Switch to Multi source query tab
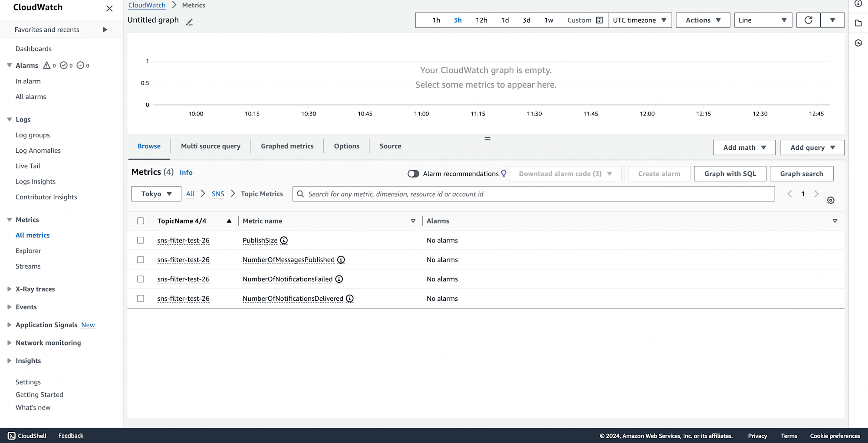868x443 pixels. (210, 146)
